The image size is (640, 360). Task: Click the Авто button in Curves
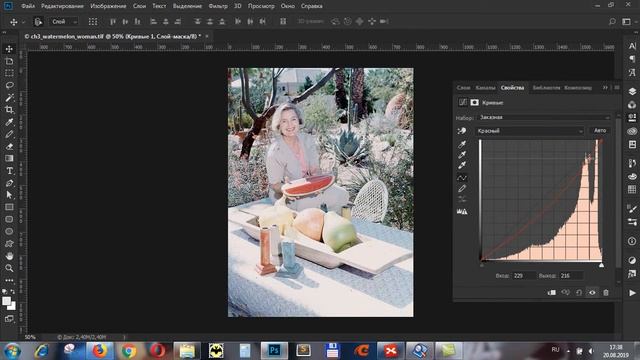600,131
